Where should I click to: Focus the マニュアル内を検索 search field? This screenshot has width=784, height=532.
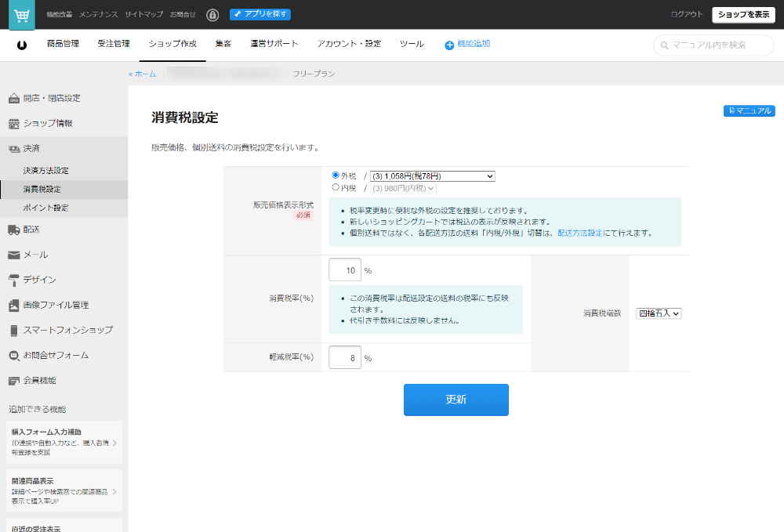[713, 45]
